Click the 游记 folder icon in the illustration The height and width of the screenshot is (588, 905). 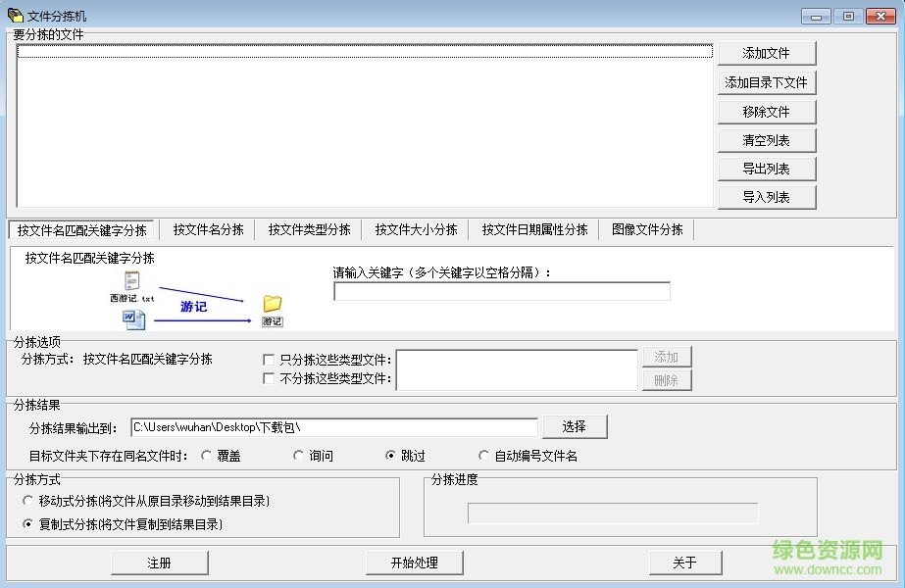tap(272, 306)
